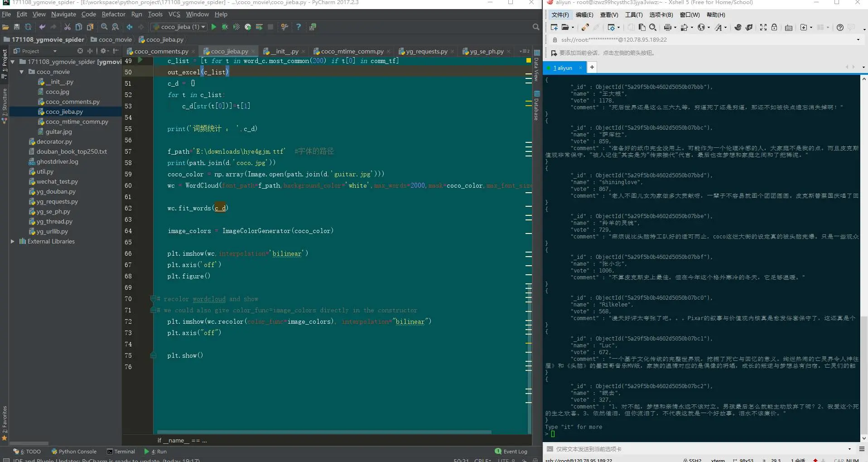Image resolution: width=868 pixels, height=462 pixels.
Task: Open Xshell Open-session folder dropdown arrow
Action: point(573,28)
